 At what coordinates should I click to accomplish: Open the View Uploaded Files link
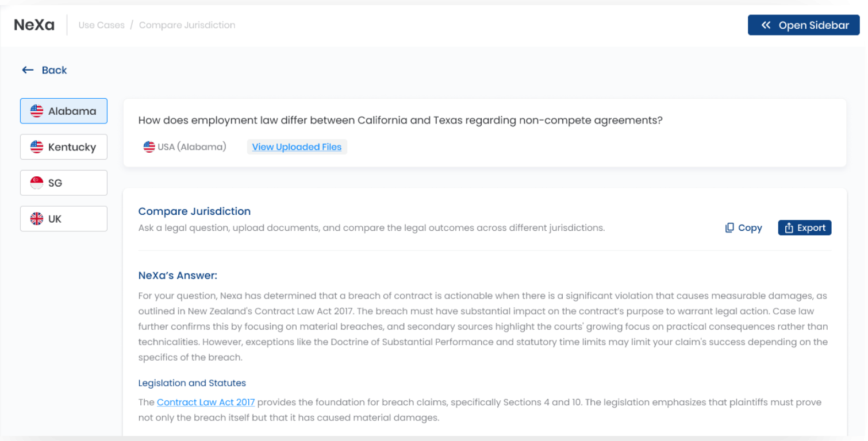[297, 147]
